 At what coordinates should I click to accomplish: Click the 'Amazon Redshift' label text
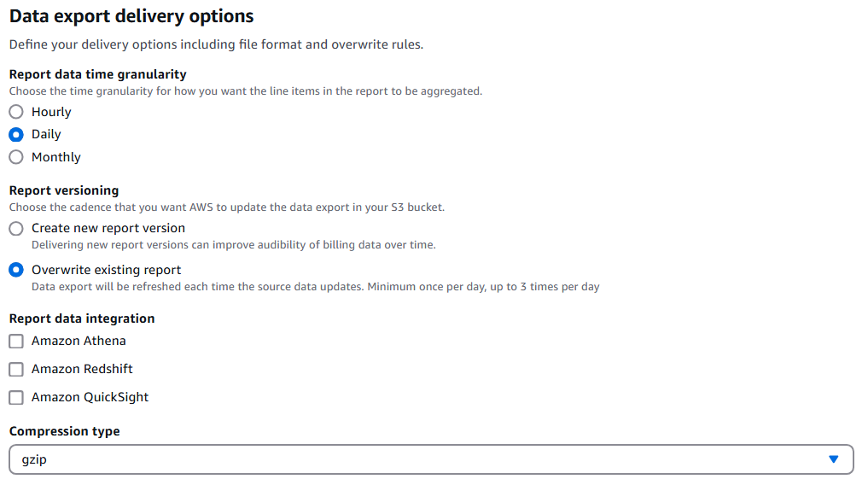82,369
